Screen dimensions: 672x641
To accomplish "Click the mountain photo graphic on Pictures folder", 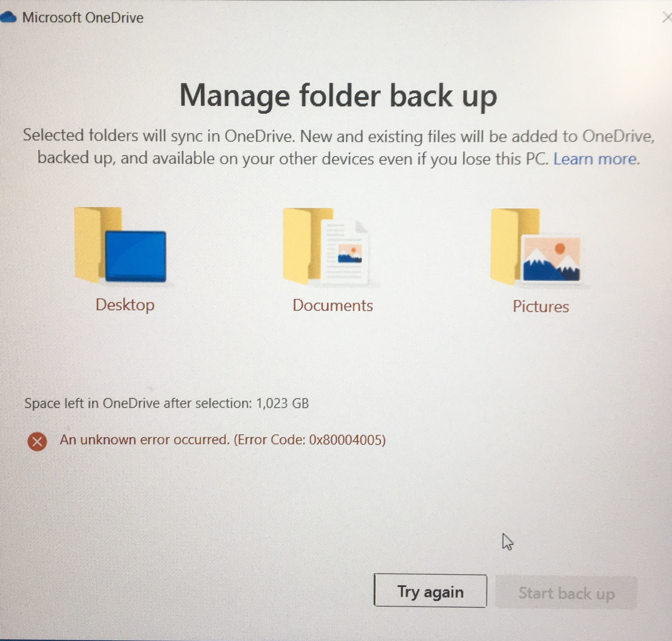I will [x=551, y=259].
